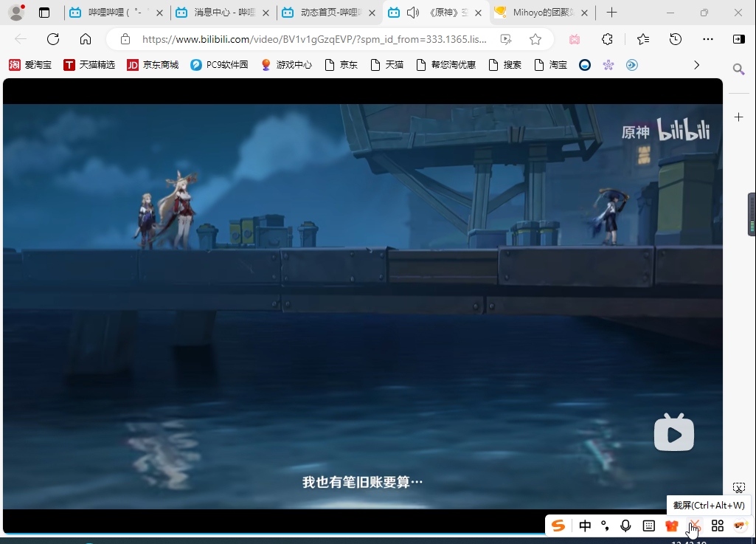Image resolution: width=756 pixels, height=544 pixels.
Task: Expand the bookmarks bar overflow chevron
Action: (x=696, y=65)
